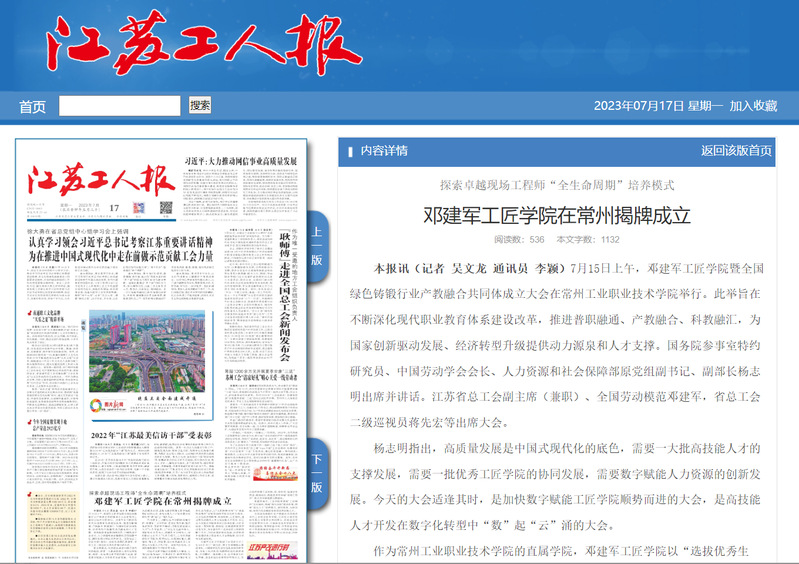
Task: Click 加入收藏 to bookmark site
Action: click(x=753, y=106)
